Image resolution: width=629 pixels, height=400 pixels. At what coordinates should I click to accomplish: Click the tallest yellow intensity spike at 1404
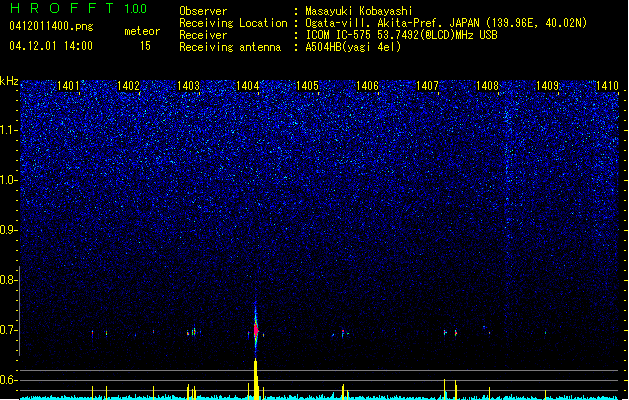tap(256, 379)
